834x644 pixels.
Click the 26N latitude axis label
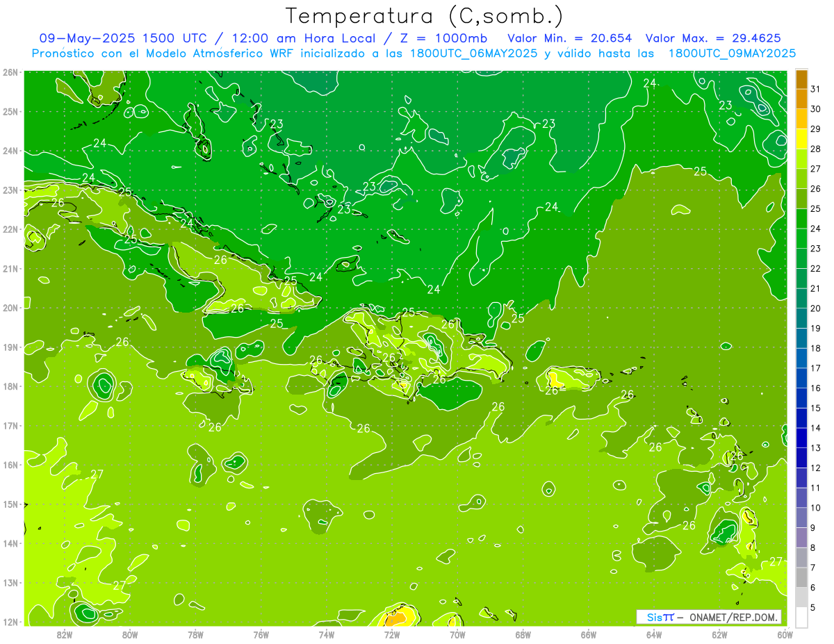10,72
